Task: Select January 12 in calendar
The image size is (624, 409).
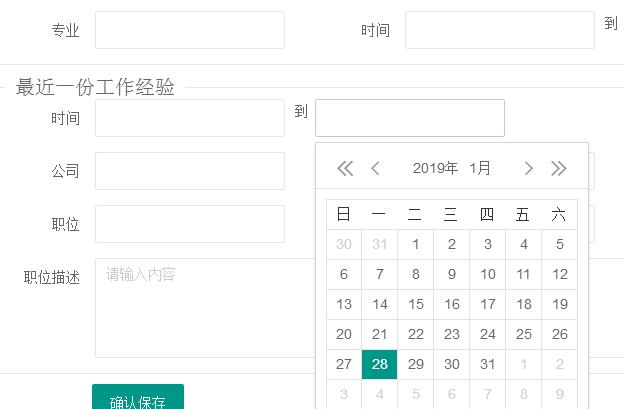Action: coord(560,274)
